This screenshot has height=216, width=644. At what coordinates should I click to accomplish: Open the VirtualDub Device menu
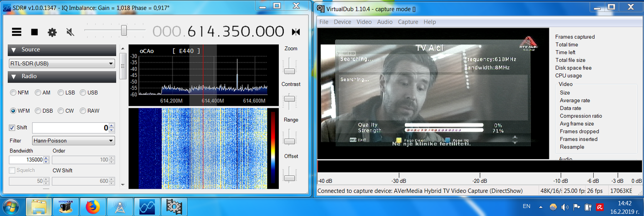point(343,22)
